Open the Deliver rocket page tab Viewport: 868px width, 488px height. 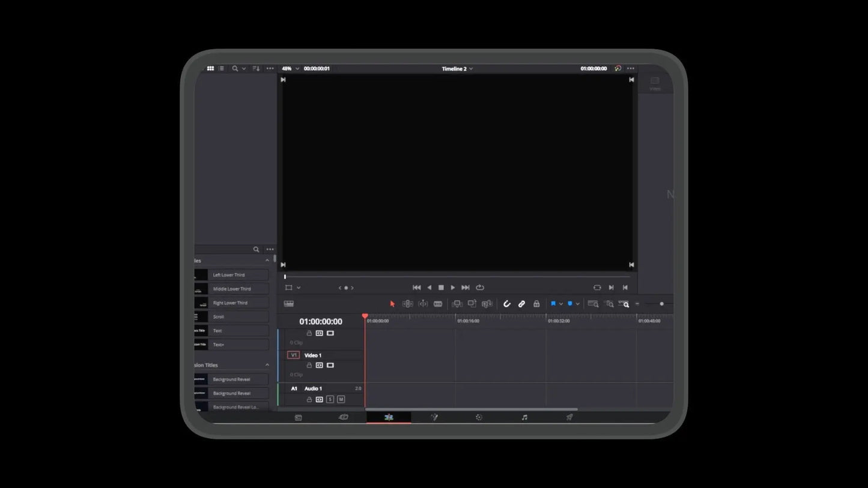pyautogui.click(x=569, y=417)
